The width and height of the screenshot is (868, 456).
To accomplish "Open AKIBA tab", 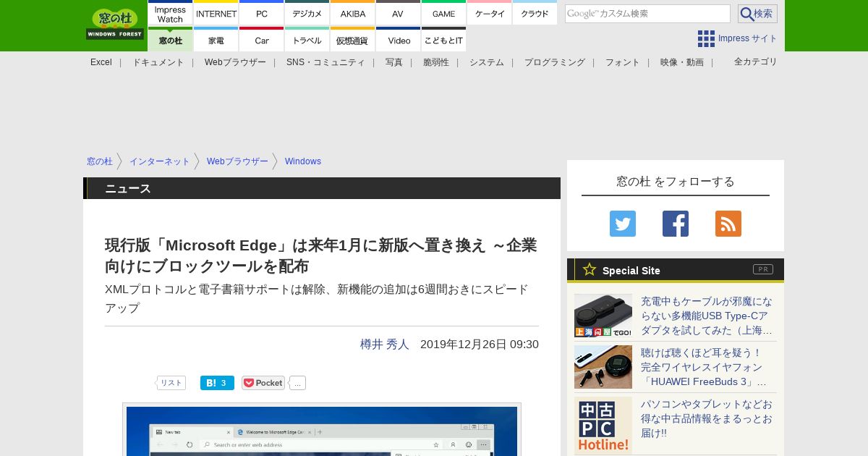I will tap(353, 14).
